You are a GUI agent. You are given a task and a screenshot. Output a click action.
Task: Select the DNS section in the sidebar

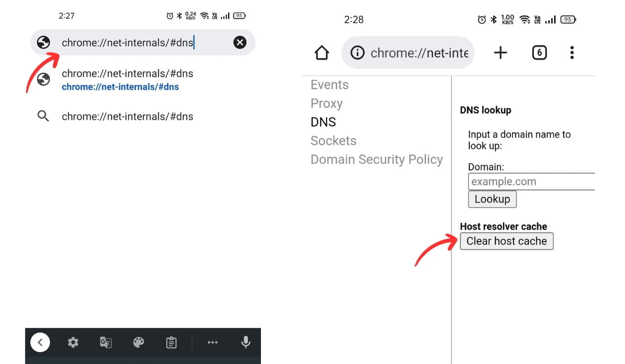point(323,121)
